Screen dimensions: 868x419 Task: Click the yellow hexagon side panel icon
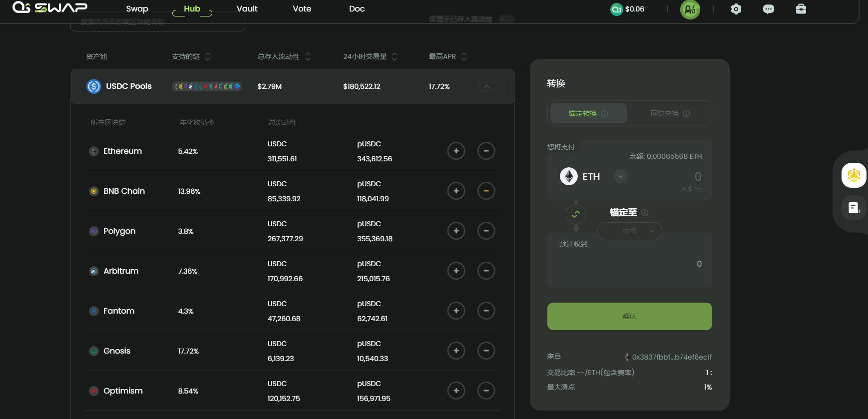(854, 175)
